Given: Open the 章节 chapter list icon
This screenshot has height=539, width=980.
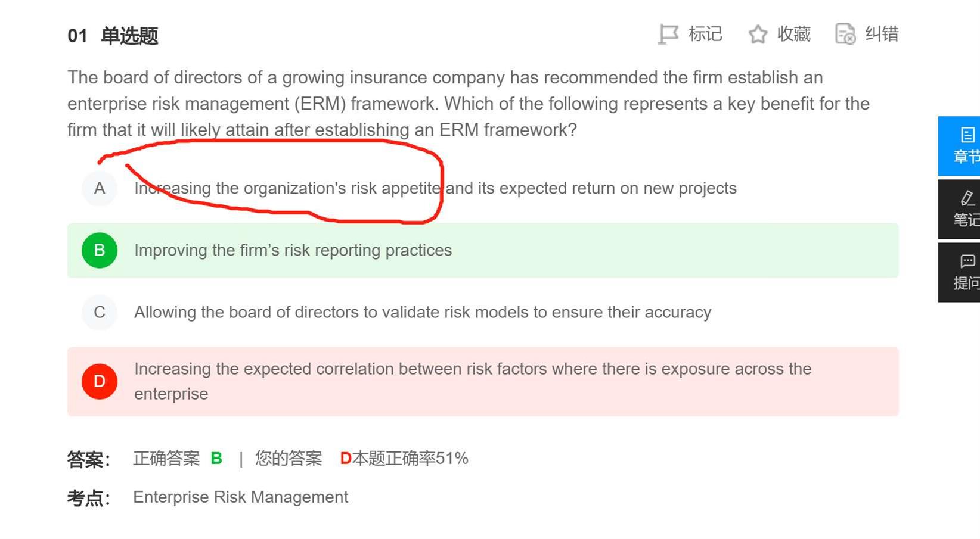Looking at the screenshot, I should pos(967,135).
